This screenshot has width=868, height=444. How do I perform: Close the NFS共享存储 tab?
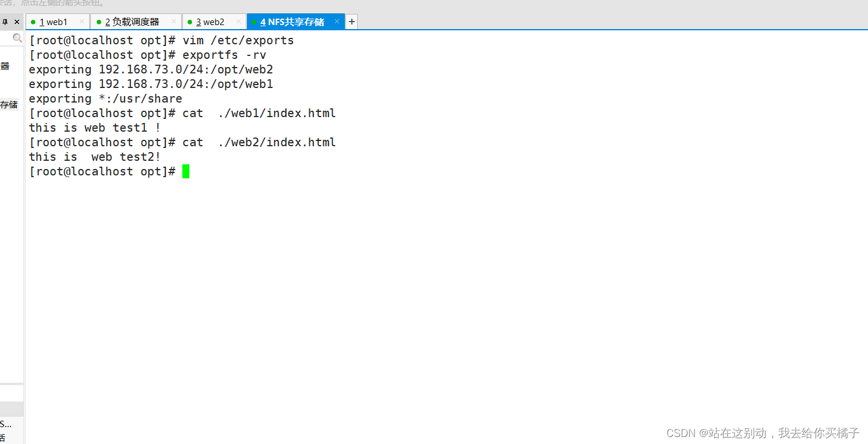pos(337,22)
